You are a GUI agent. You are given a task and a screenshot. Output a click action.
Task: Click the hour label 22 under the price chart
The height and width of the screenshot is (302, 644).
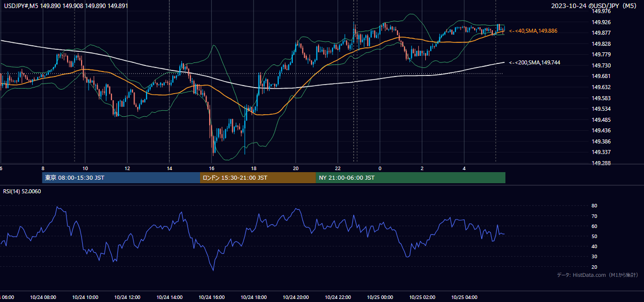pyautogui.click(x=338, y=168)
